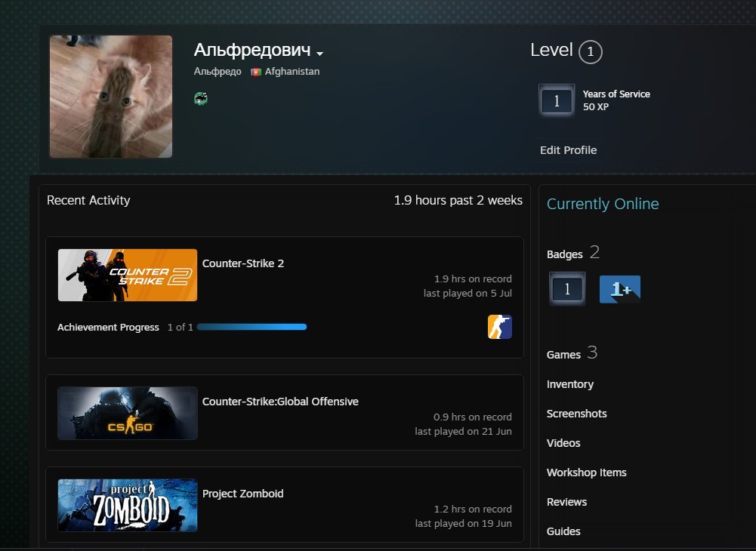Click '0.9 hrs on record' text

click(x=473, y=417)
